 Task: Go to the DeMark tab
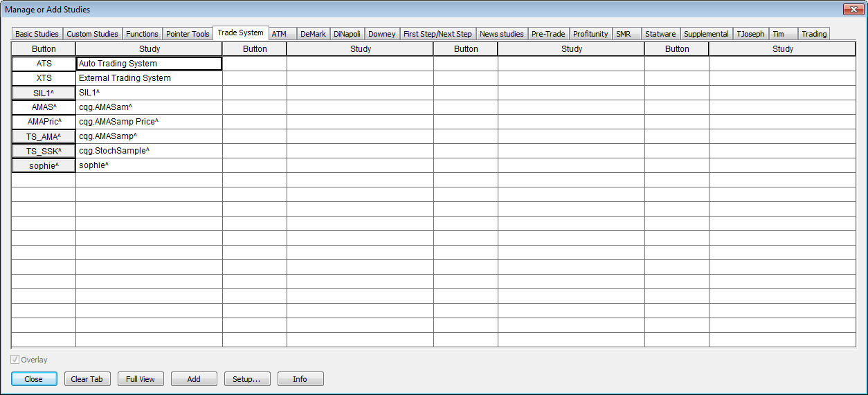[x=313, y=34]
